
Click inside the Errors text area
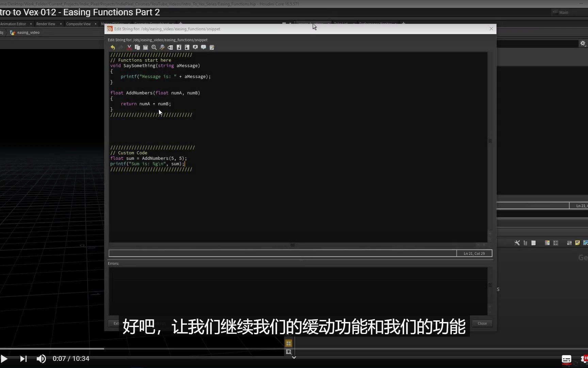click(298, 291)
